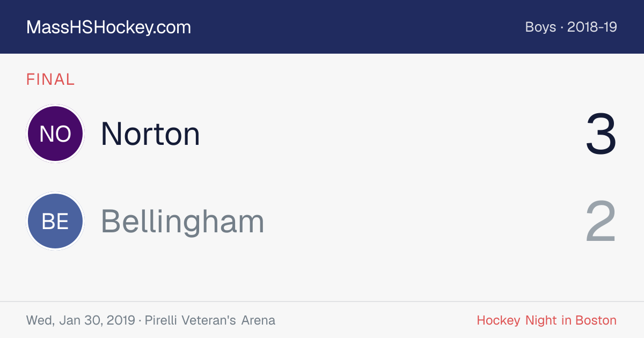Click the dot separator between date and arena
The image size is (644, 338).
pos(140,321)
